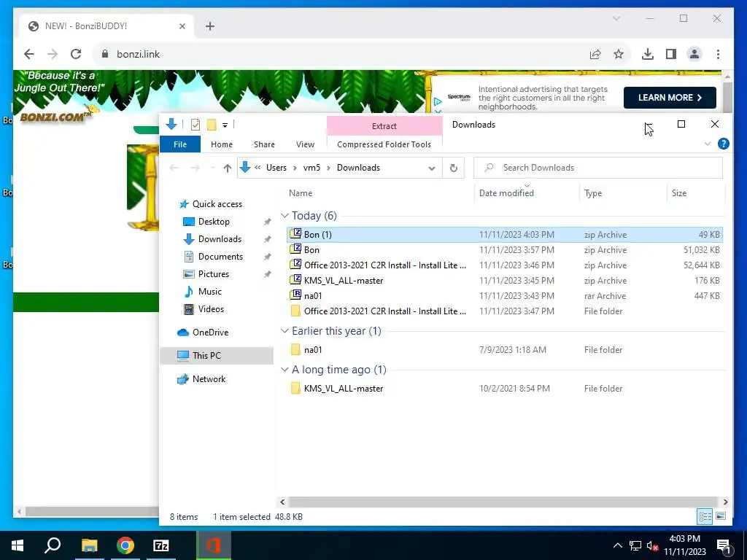The width and height of the screenshot is (747, 560).
Task: Open Music in navigation pane
Action: [209, 292]
